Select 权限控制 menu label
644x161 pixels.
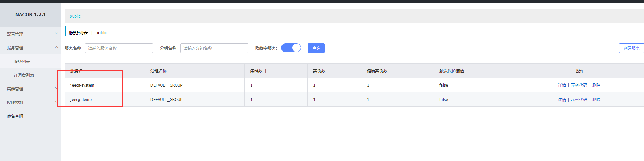(x=15, y=102)
